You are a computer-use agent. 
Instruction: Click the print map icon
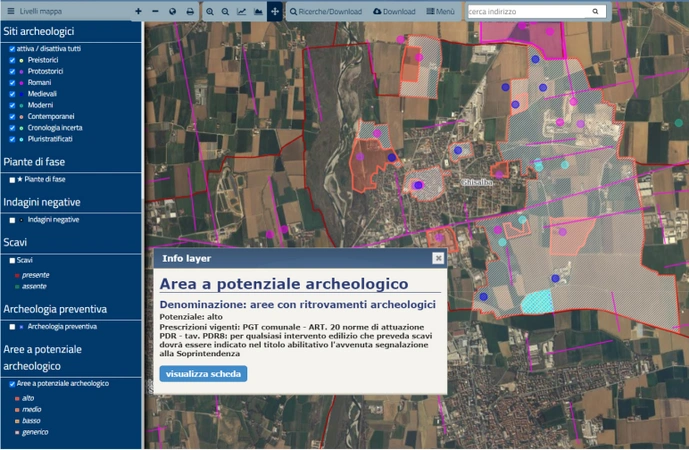coord(190,12)
